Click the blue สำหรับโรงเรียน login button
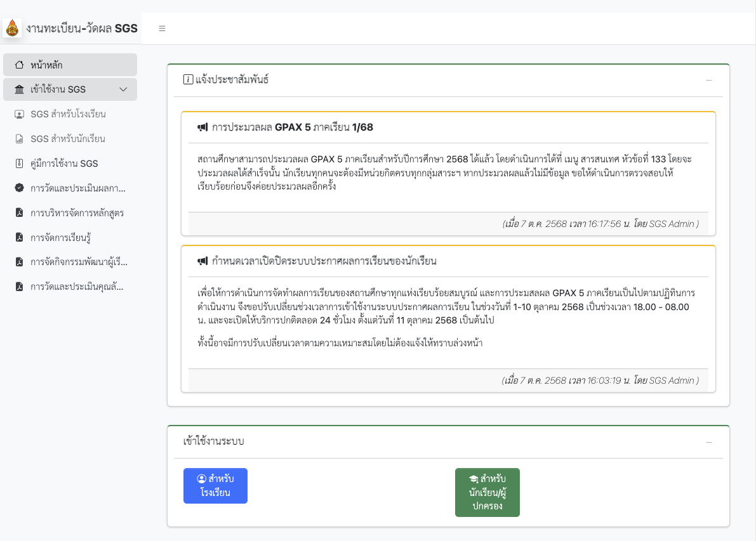The height and width of the screenshot is (541, 756). click(215, 486)
